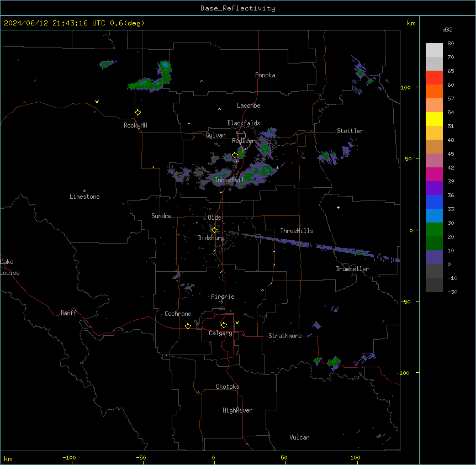The height and width of the screenshot is (465, 476).
Task: Select the yellow diamond marker below Olds
Action: click(214, 230)
